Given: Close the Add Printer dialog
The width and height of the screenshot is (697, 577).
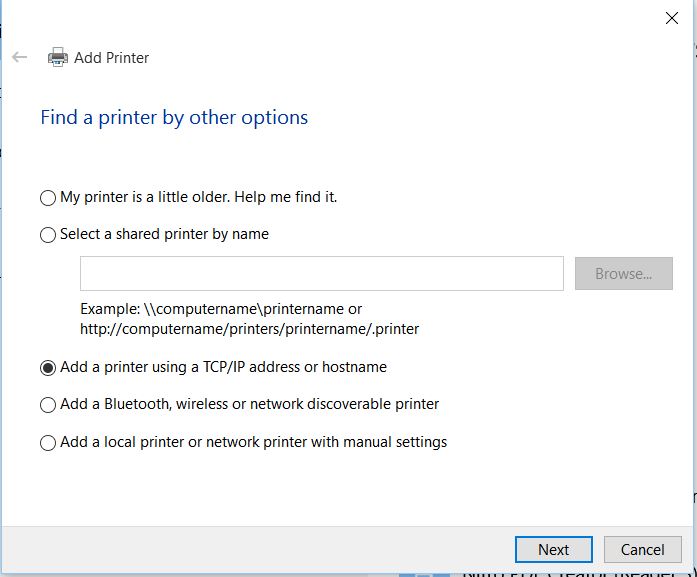Looking at the screenshot, I should (672, 18).
